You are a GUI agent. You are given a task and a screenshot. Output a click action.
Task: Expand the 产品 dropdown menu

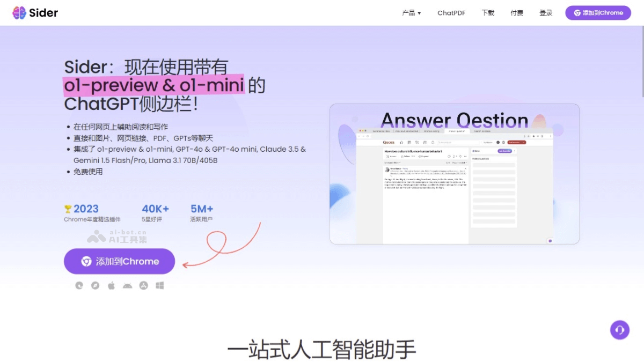411,12
